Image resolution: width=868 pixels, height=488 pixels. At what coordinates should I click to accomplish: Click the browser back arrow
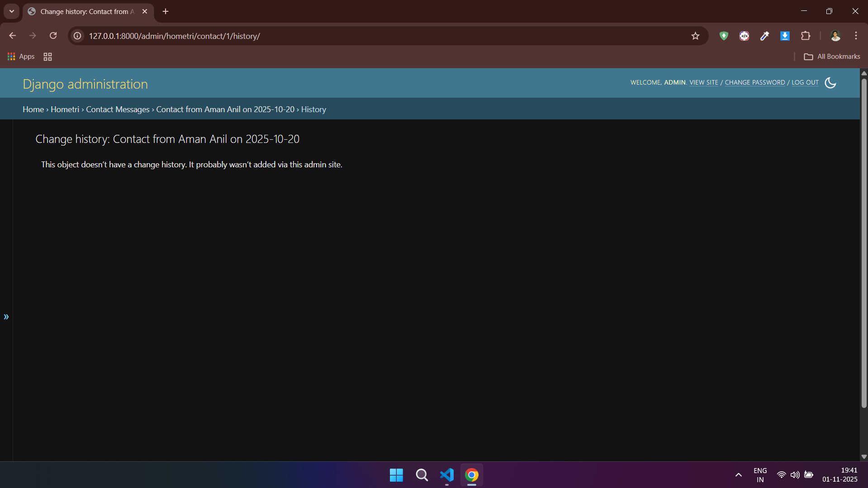pyautogui.click(x=13, y=36)
